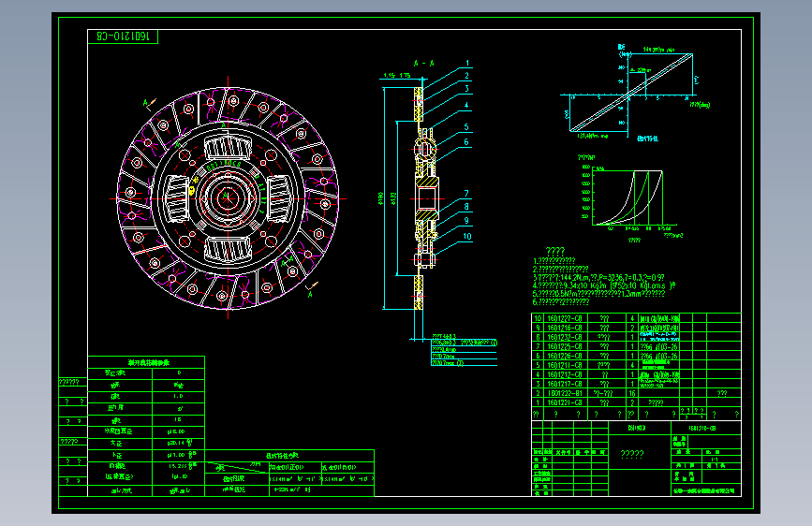Select the left torsion damper spring in disc view
This screenshot has width=812, height=526.
pyautogui.click(x=176, y=198)
